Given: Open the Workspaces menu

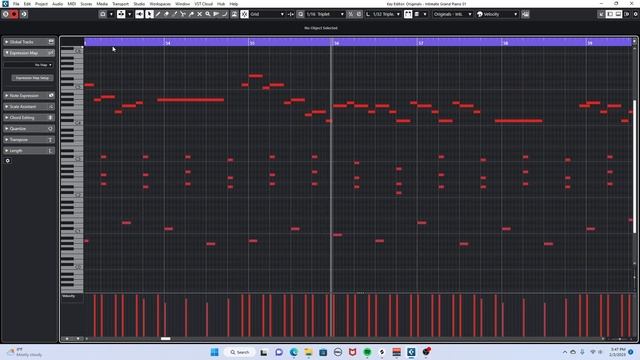Looking at the screenshot, I should (x=160, y=4).
